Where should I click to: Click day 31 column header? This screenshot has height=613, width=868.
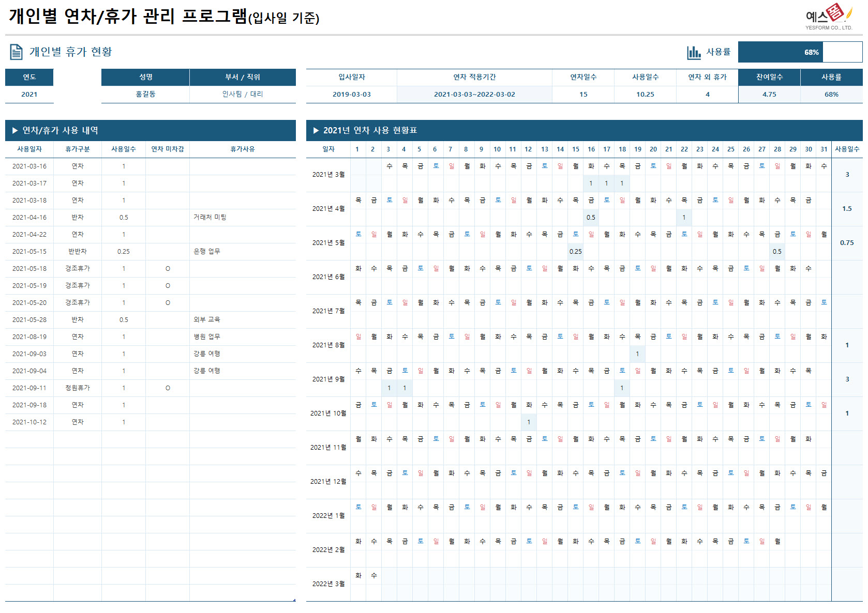click(x=824, y=149)
